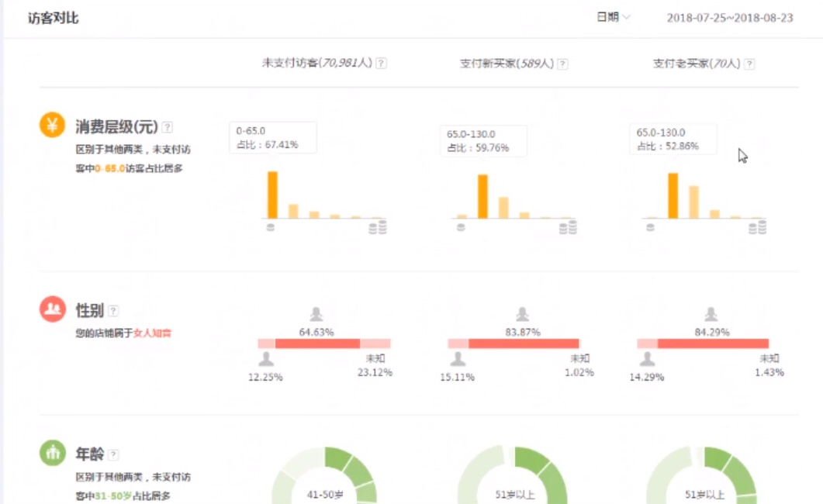This screenshot has height=504, width=823.
Task: Click the tallest bar in 支付老买家 spending chart
Action: click(673, 195)
